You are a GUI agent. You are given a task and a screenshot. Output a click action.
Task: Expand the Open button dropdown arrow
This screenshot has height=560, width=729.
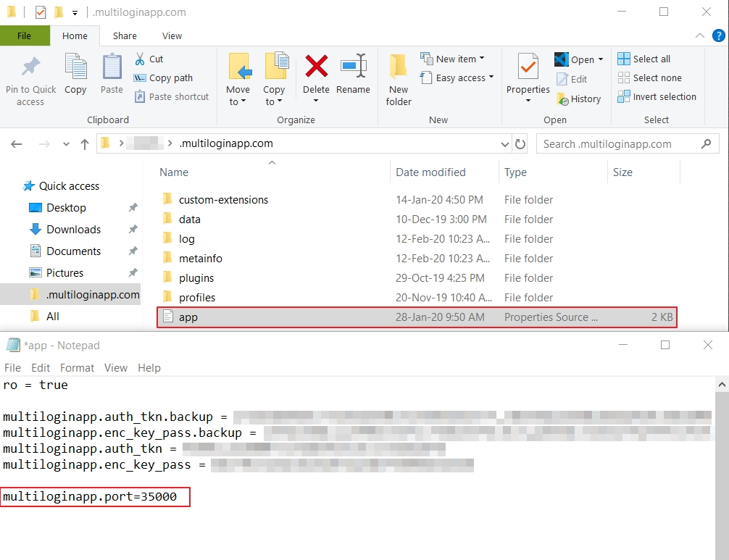pyautogui.click(x=601, y=59)
